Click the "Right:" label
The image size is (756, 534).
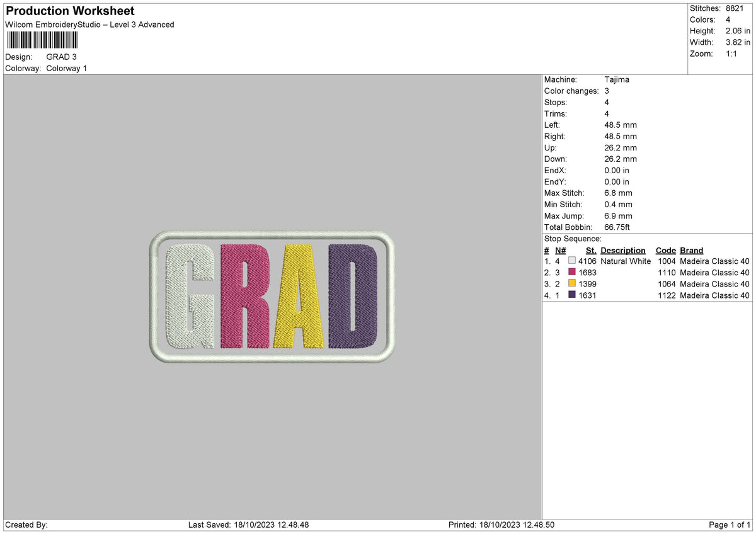pos(555,136)
